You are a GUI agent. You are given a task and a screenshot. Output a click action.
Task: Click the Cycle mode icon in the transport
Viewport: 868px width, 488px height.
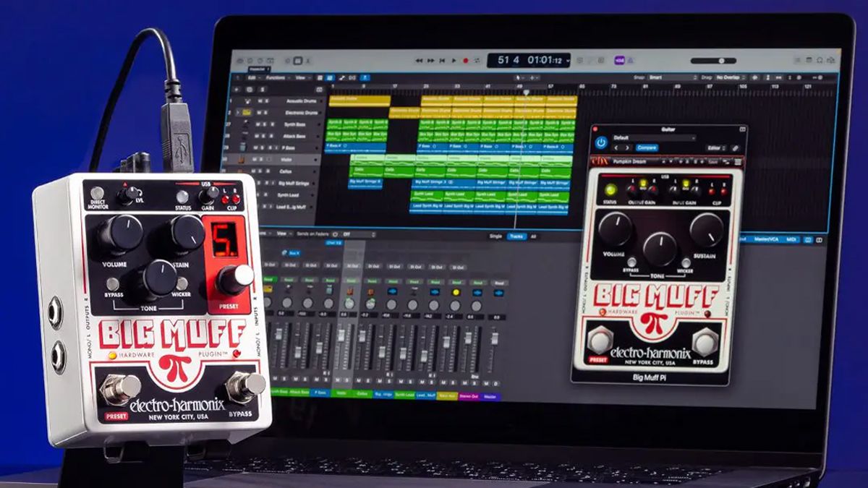coord(476,61)
